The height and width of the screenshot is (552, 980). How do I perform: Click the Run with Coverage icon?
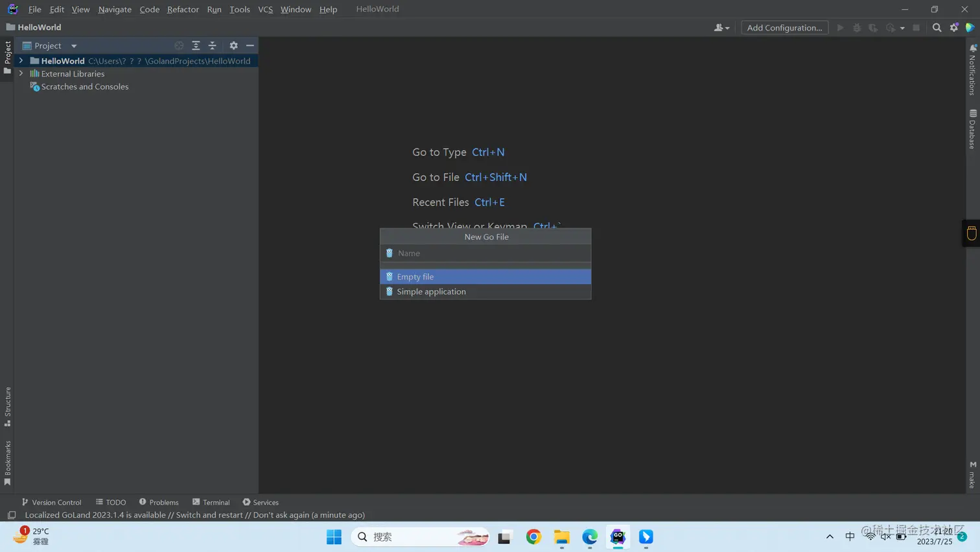tap(873, 28)
